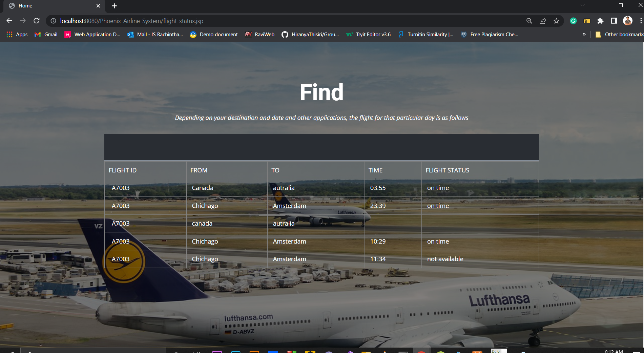The height and width of the screenshot is (353, 644).
Task: Click on time status in 23:39 row
Action: pyautogui.click(x=438, y=206)
